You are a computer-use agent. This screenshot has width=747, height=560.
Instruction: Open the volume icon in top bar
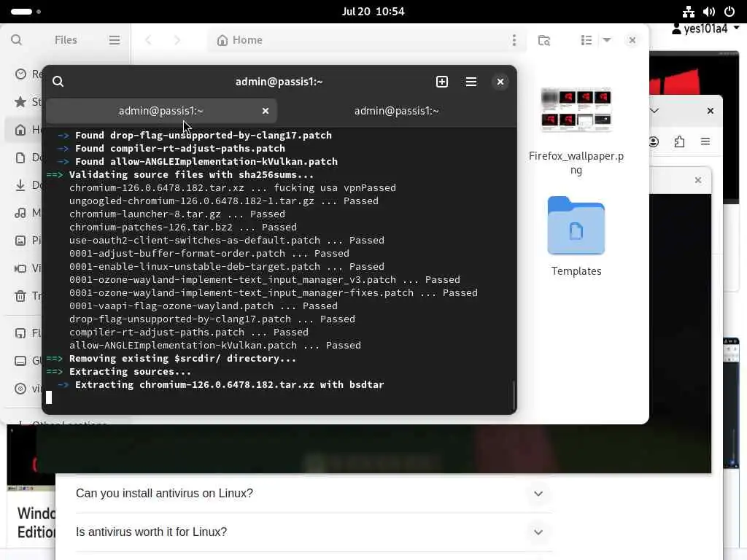[709, 12]
